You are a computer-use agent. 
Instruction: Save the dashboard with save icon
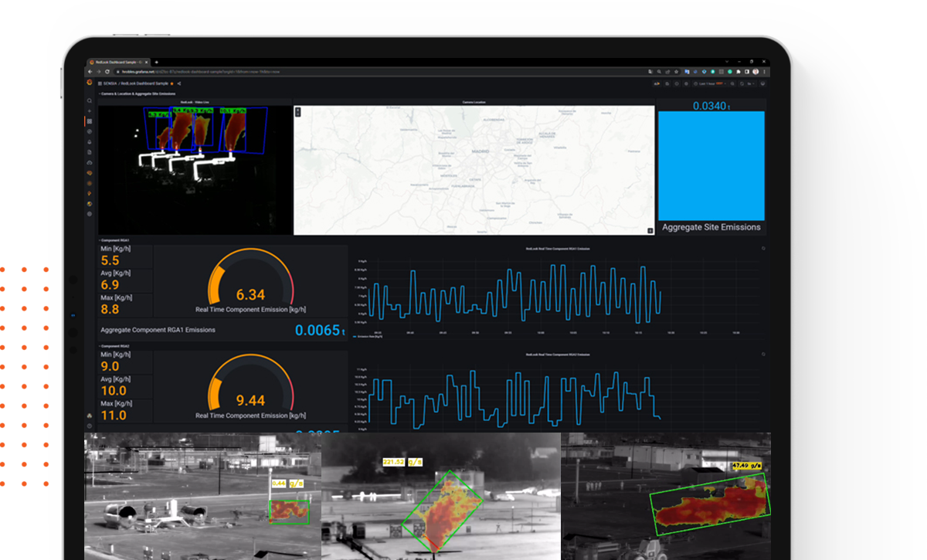pyautogui.click(x=667, y=83)
